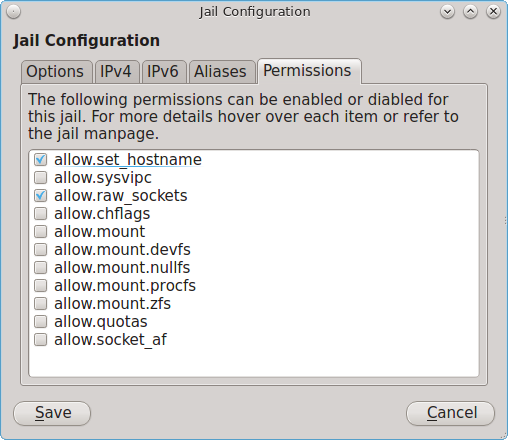Disable the allow.raw_sockets permission

pos(41,196)
